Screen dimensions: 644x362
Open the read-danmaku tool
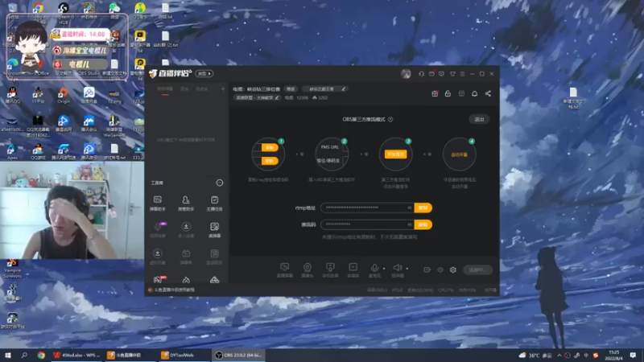click(214, 230)
